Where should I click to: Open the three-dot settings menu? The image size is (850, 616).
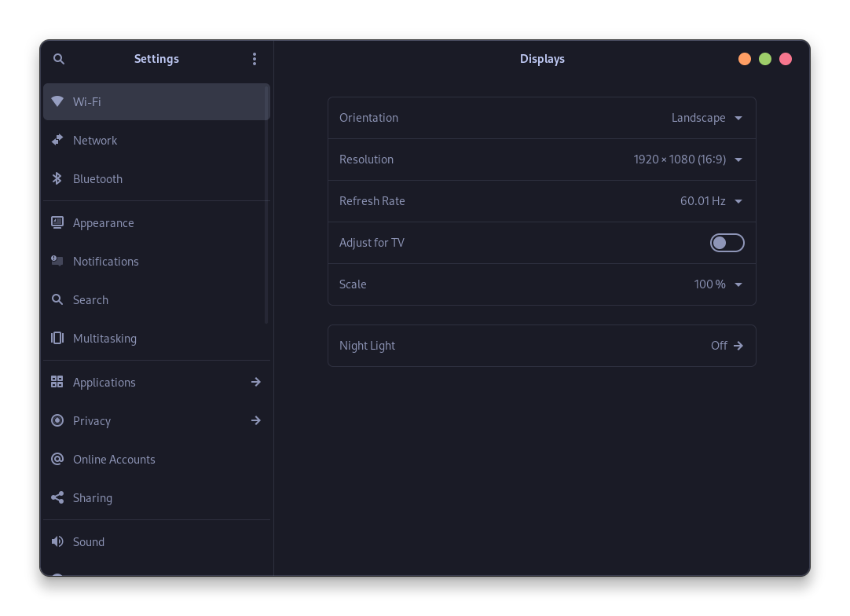pyautogui.click(x=255, y=58)
